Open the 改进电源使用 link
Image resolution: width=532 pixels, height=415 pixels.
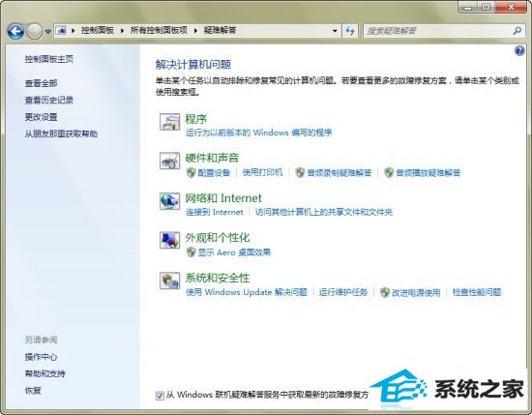click(416, 292)
